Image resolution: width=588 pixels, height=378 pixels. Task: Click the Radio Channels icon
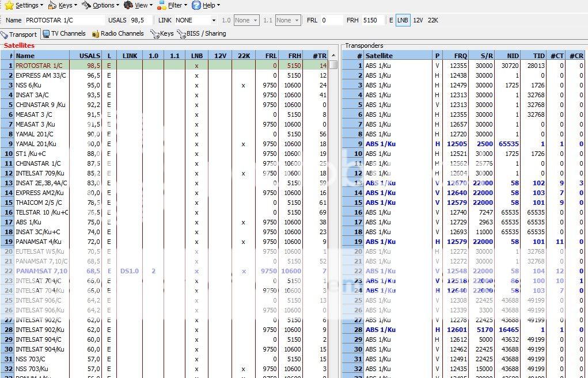pyautogui.click(x=96, y=34)
